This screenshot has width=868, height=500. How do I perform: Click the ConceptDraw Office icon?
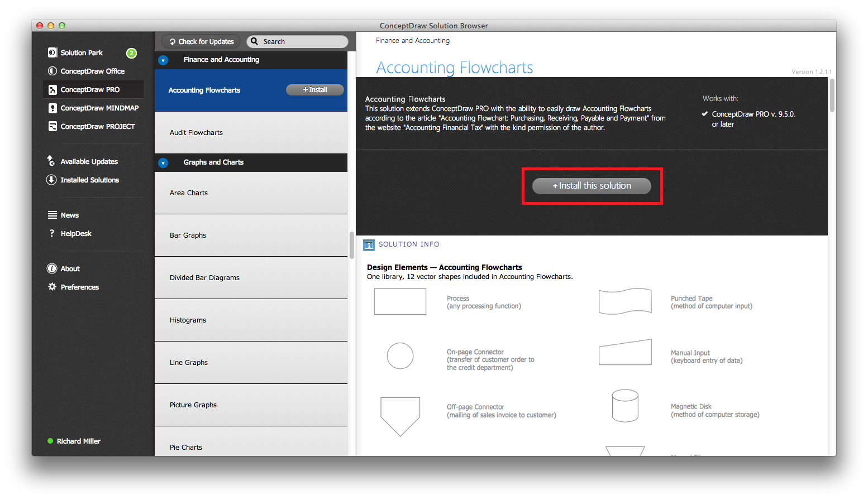pyautogui.click(x=53, y=71)
